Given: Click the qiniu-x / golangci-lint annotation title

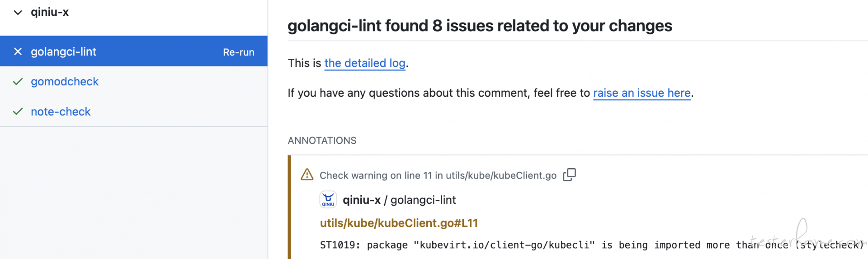Looking at the screenshot, I should point(399,200).
